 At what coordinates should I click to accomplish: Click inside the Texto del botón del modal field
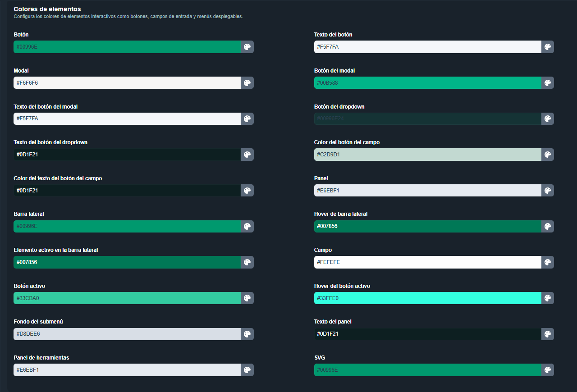(x=126, y=119)
